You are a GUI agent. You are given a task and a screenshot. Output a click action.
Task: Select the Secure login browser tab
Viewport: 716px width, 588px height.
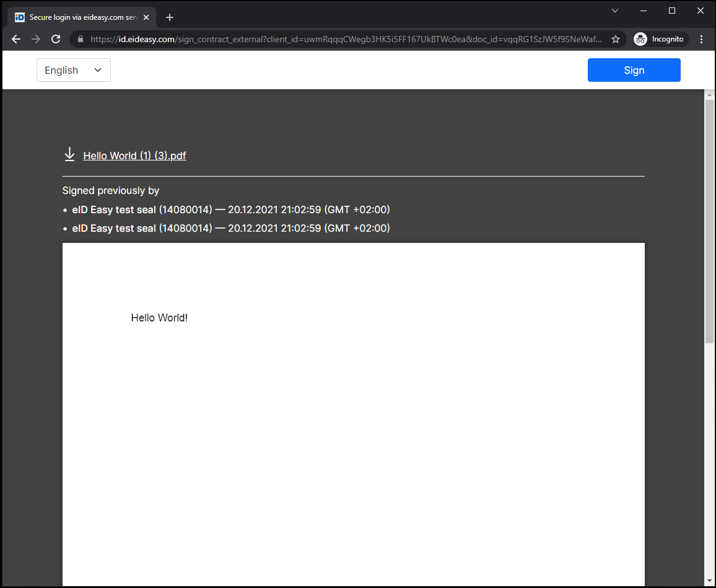point(81,17)
